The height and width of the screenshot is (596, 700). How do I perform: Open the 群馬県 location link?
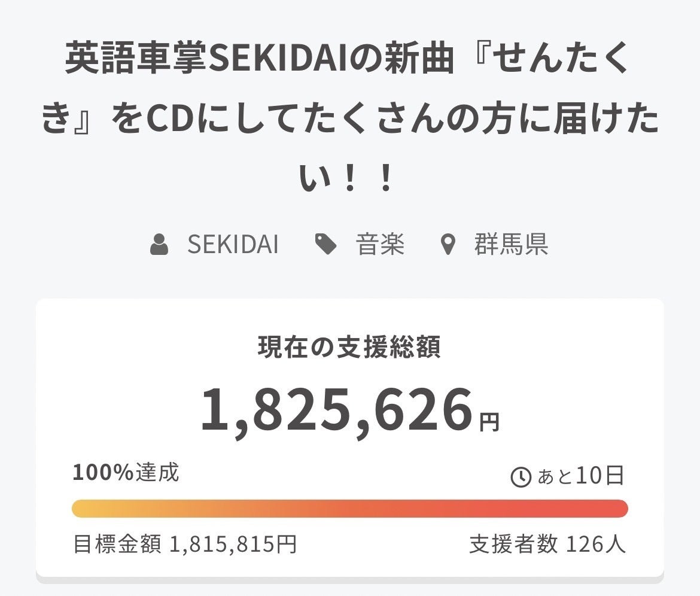pos(511,245)
